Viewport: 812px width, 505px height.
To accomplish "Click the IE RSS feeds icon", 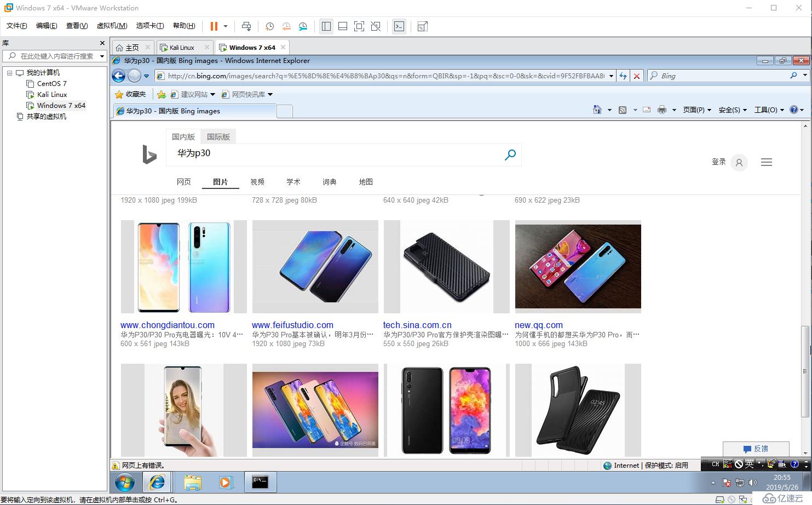I will coord(623,110).
